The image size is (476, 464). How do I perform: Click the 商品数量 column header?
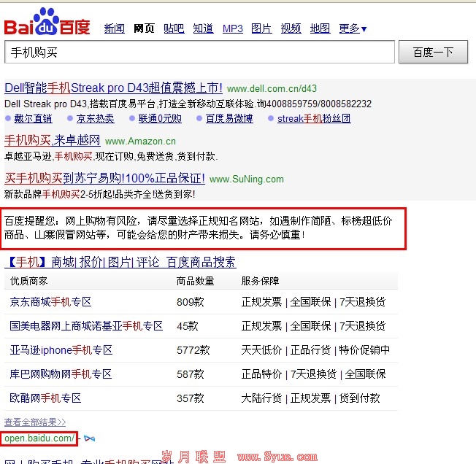click(196, 281)
